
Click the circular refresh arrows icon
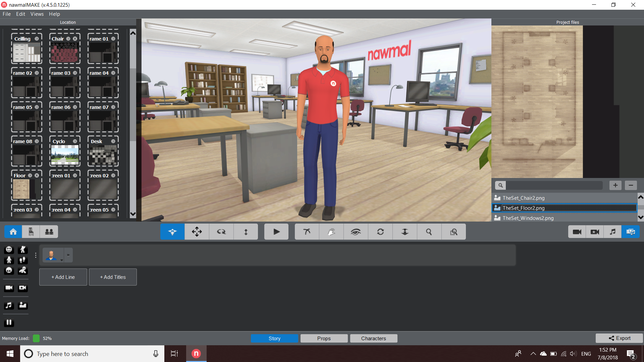point(380,232)
